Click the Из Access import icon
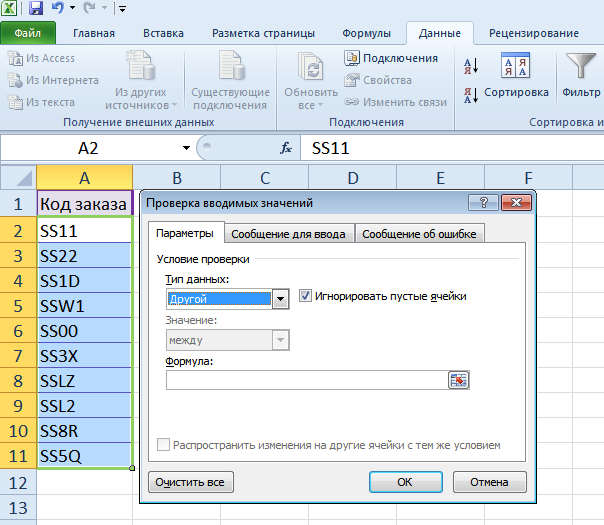The width and height of the screenshot is (604, 525). coord(15,59)
